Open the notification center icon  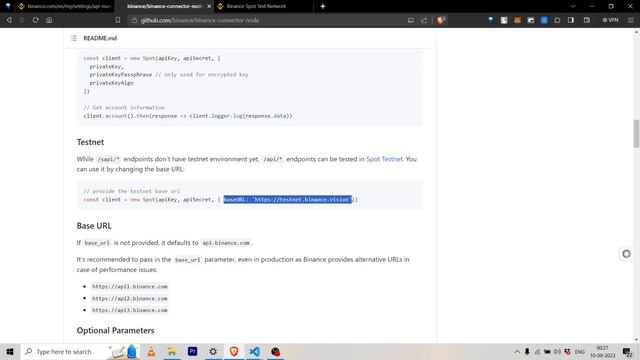point(627,351)
